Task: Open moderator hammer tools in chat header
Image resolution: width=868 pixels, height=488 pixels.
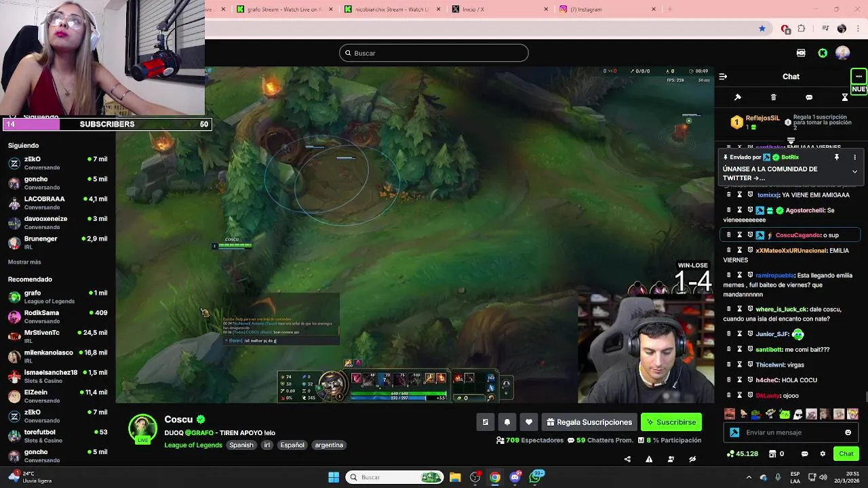Action: [738, 97]
